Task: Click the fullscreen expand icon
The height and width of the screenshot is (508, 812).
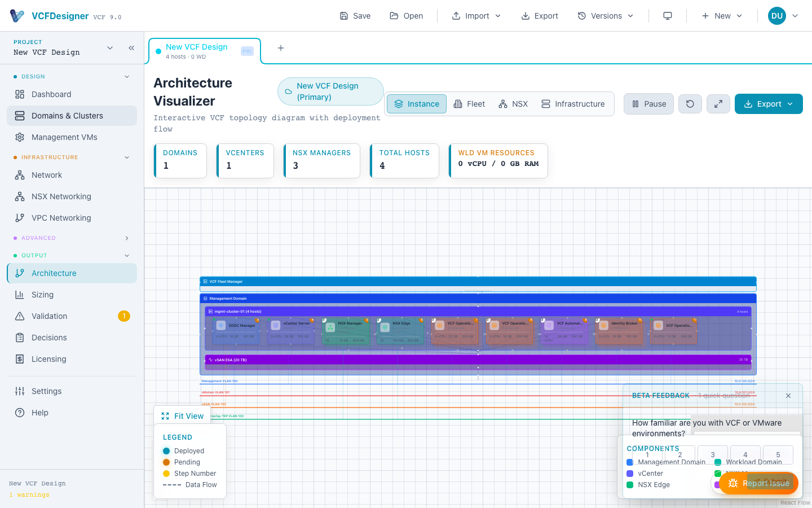Action: 718,104
